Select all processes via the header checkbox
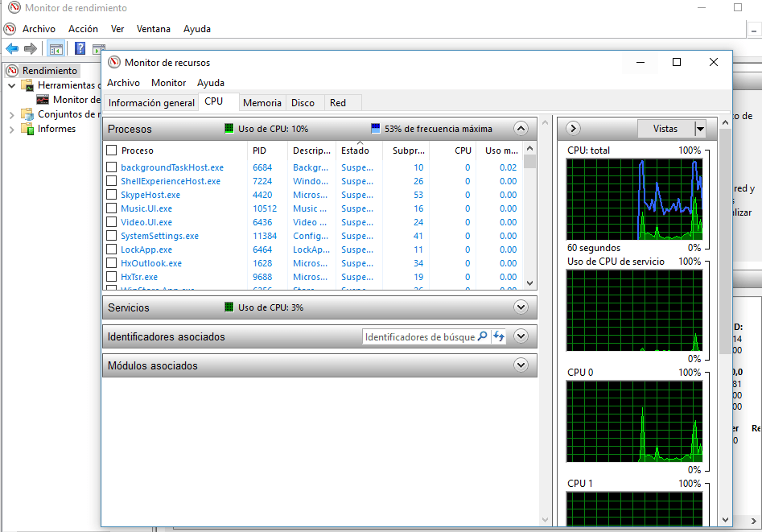This screenshot has height=532, width=762. (x=112, y=151)
